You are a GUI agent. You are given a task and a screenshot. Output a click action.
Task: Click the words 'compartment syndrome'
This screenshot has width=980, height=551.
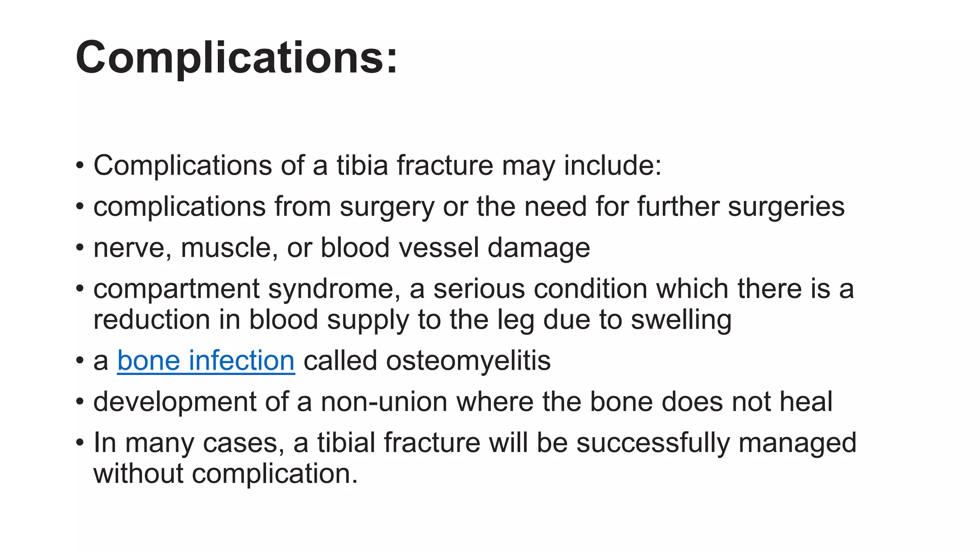pos(246,289)
